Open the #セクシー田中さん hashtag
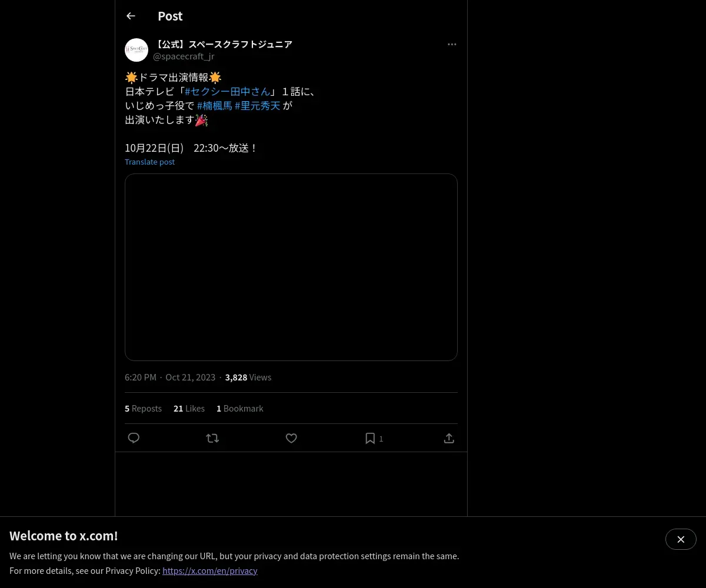This screenshot has width=706, height=588. (x=227, y=91)
